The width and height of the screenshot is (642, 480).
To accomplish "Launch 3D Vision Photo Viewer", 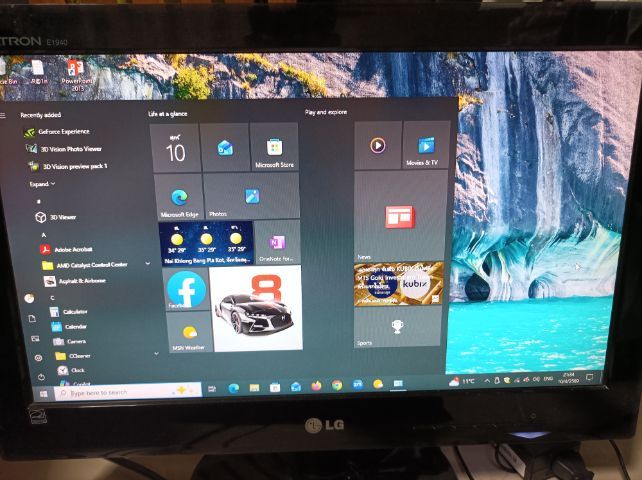I will coord(64,149).
